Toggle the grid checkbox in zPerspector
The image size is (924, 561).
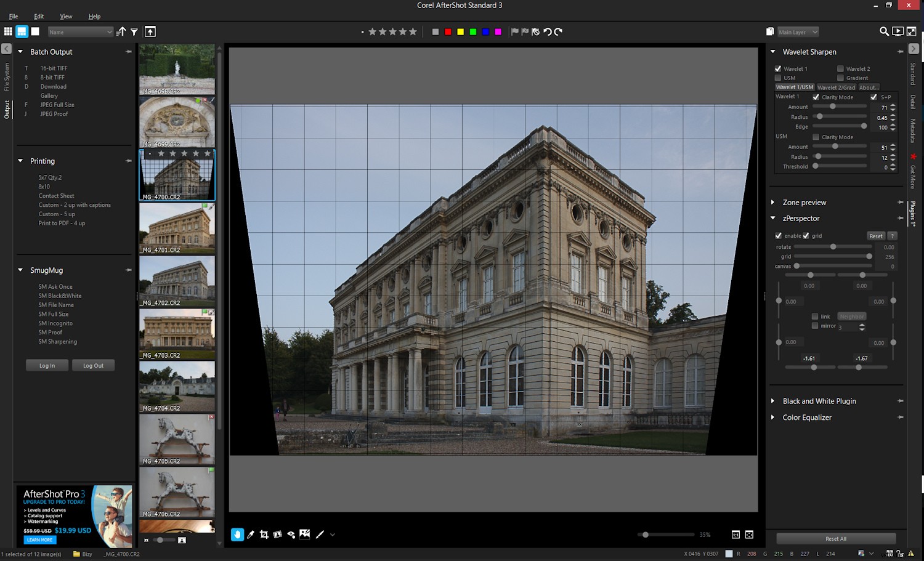coord(806,235)
